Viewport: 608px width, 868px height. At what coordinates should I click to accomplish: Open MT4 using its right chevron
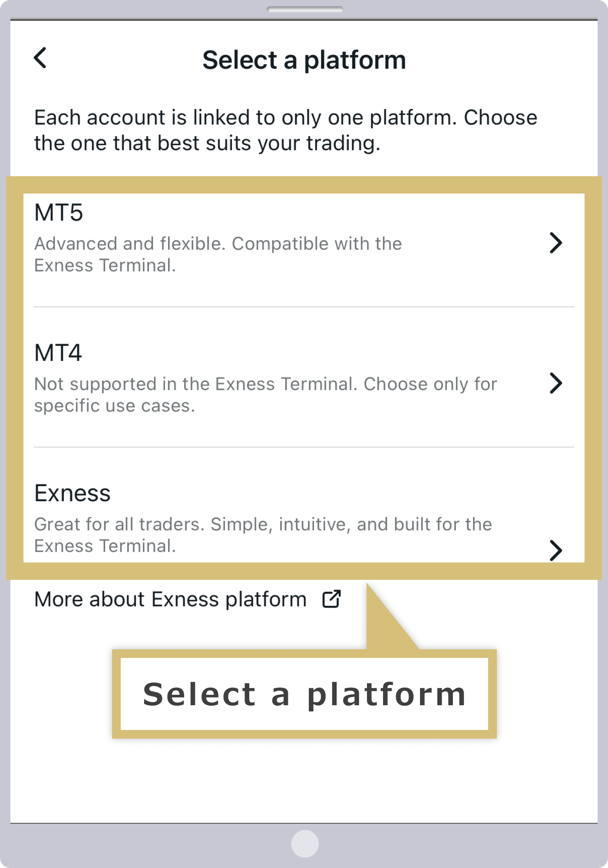556,383
